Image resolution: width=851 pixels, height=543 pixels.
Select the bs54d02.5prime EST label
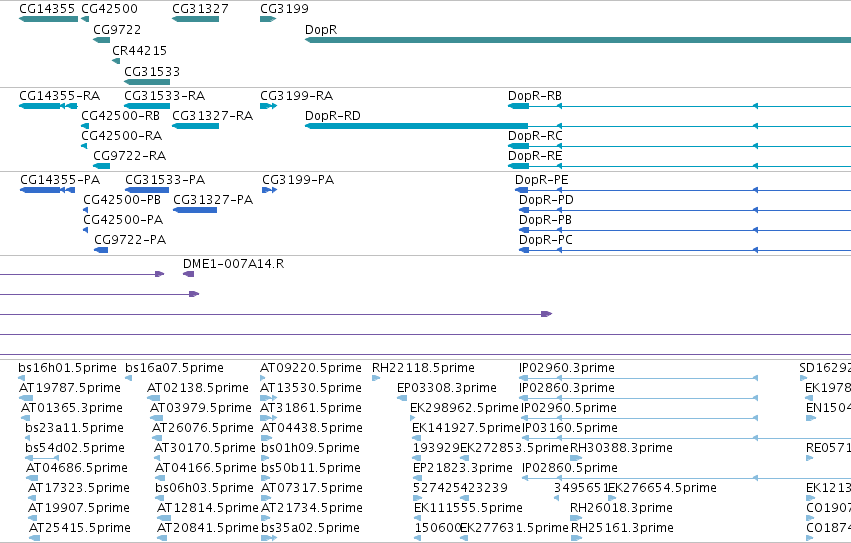click(x=75, y=449)
